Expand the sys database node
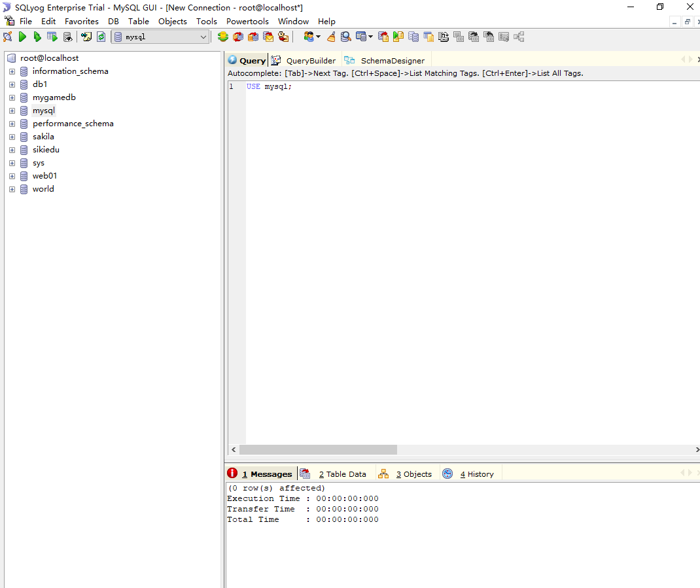Image resolution: width=700 pixels, height=588 pixels. coord(12,164)
